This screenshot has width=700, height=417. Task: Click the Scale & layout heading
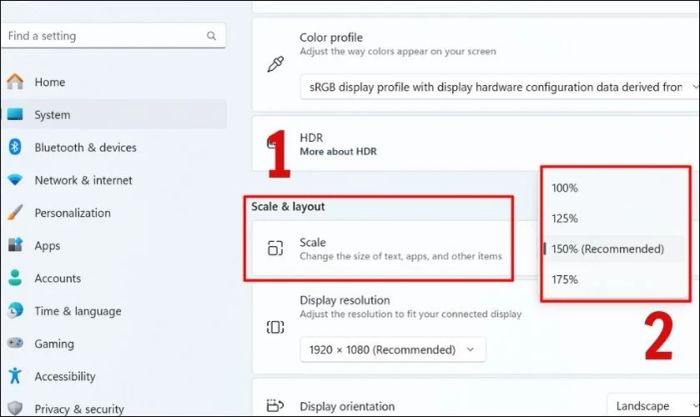pos(288,207)
